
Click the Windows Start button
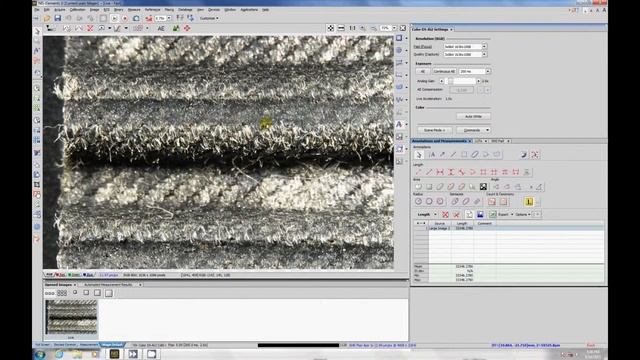(40, 354)
